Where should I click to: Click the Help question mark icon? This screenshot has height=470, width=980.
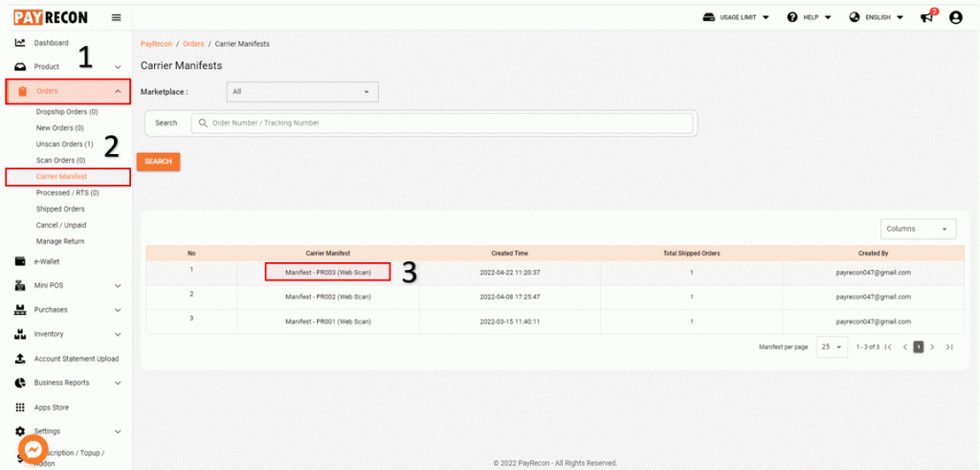coord(791,17)
